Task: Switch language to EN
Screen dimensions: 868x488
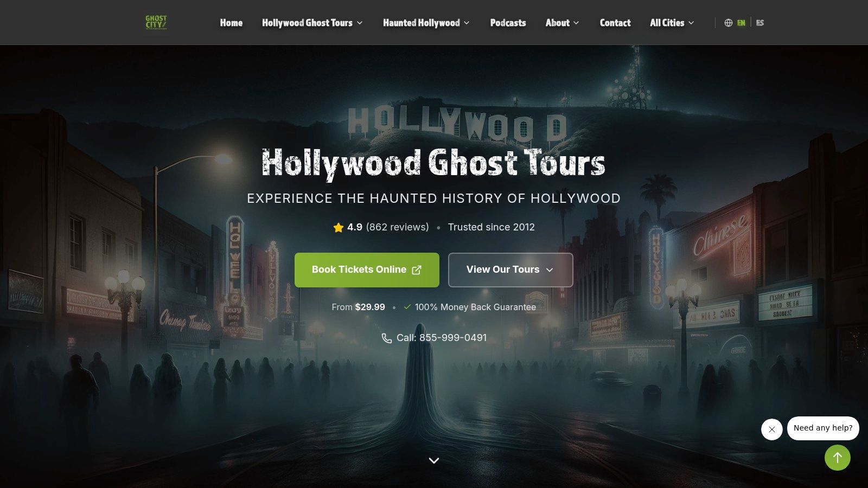Action: point(741,23)
